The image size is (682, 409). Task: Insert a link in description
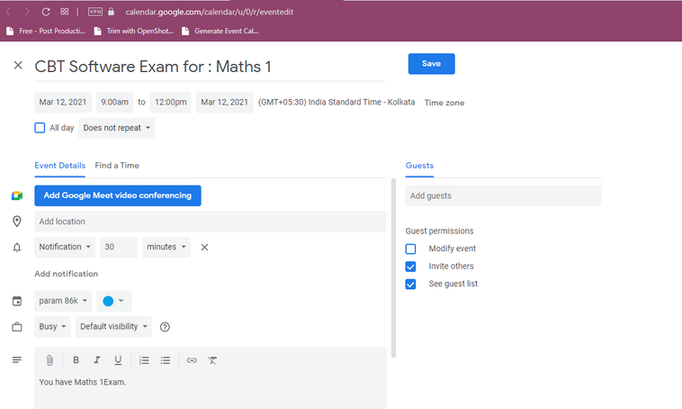point(192,360)
